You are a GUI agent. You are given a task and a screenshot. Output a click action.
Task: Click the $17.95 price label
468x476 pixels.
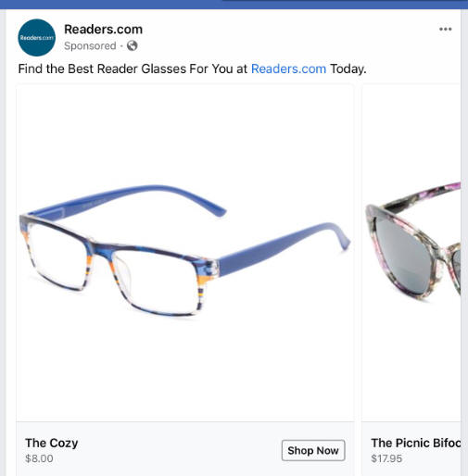(386, 458)
